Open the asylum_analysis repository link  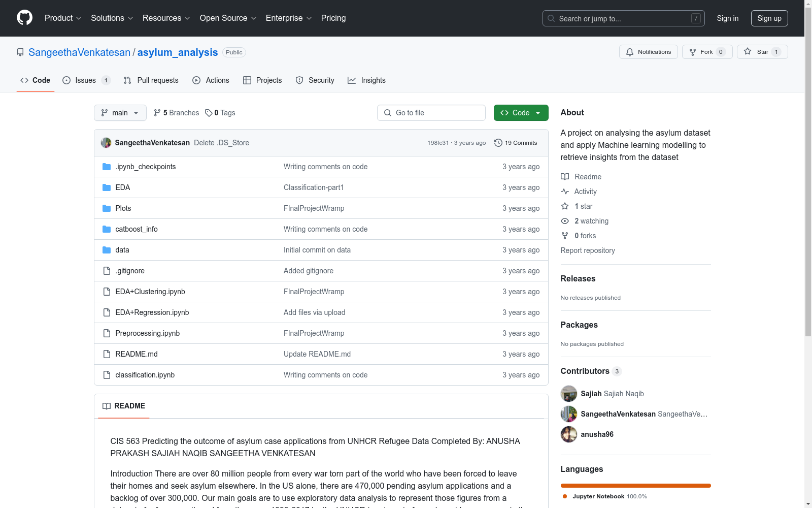(178, 52)
